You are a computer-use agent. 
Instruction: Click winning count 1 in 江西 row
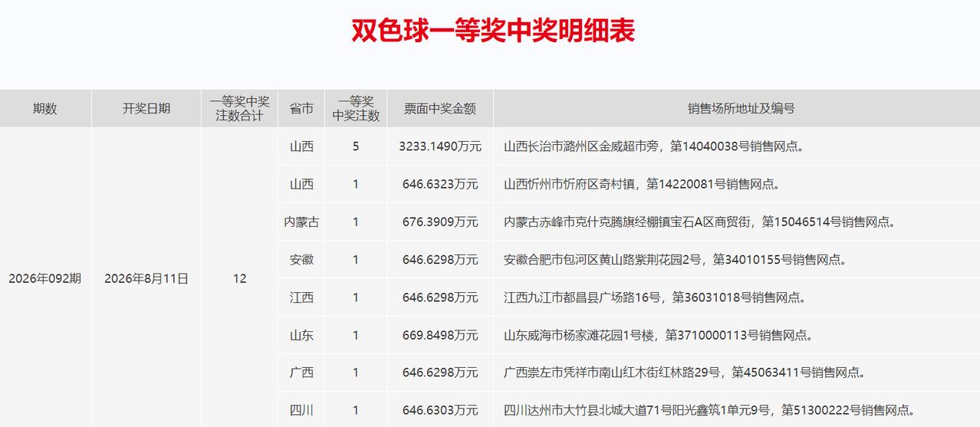click(x=356, y=297)
